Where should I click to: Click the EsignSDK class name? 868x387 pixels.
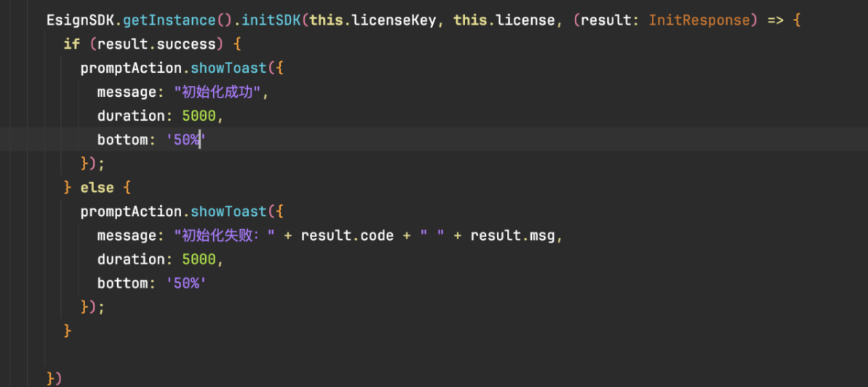80,20
